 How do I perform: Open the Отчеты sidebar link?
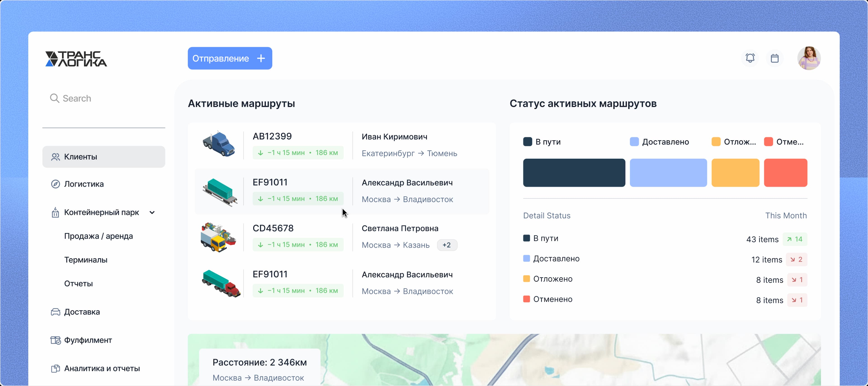coord(78,283)
